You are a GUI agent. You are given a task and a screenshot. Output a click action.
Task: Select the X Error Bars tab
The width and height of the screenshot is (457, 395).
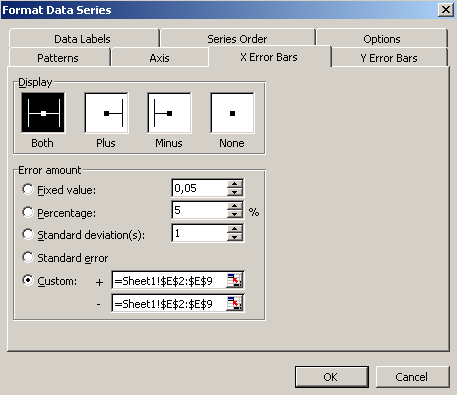pos(269,57)
